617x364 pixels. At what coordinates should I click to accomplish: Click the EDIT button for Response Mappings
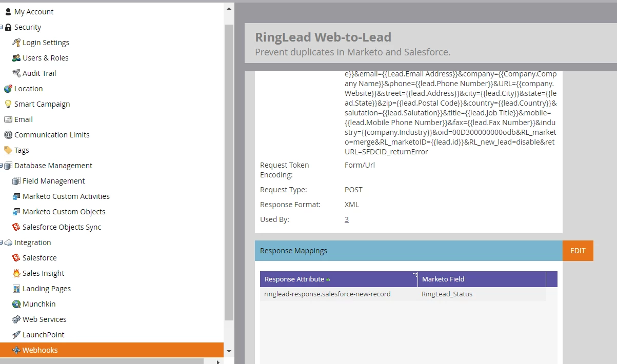[578, 251]
